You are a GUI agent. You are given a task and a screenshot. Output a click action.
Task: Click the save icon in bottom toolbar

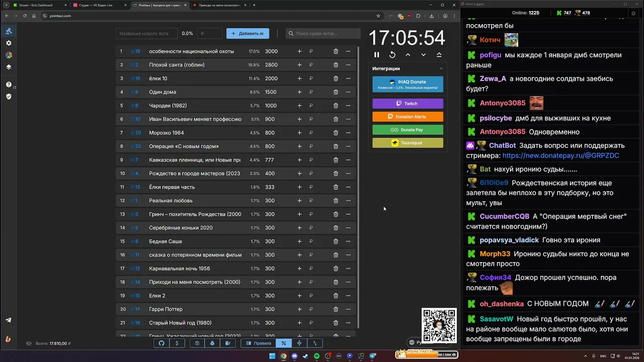(x=197, y=343)
